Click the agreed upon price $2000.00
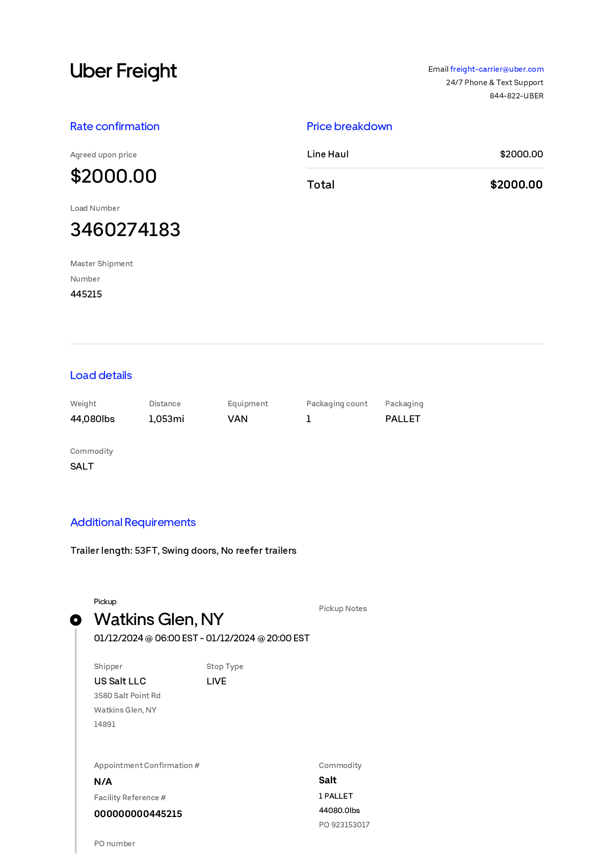Viewport: 614px width, 868px height. [x=113, y=176]
